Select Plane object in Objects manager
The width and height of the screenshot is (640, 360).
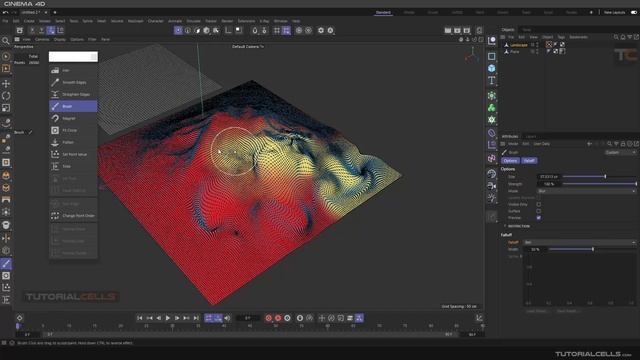pos(515,52)
